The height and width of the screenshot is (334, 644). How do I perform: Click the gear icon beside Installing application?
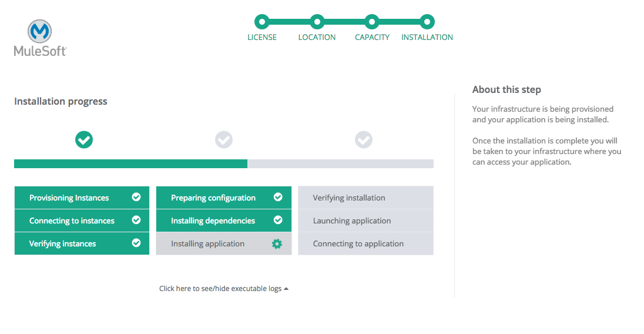point(277,244)
